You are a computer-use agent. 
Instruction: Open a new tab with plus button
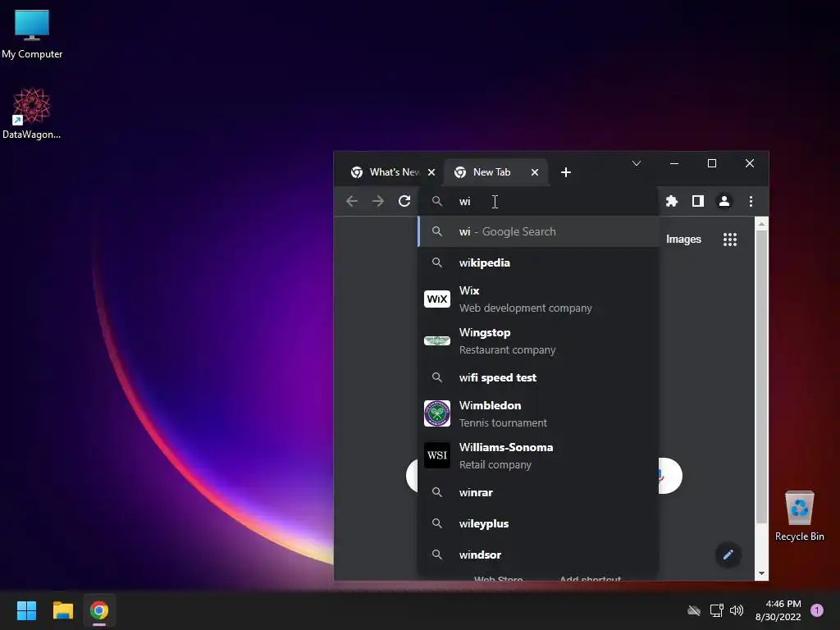tap(566, 172)
